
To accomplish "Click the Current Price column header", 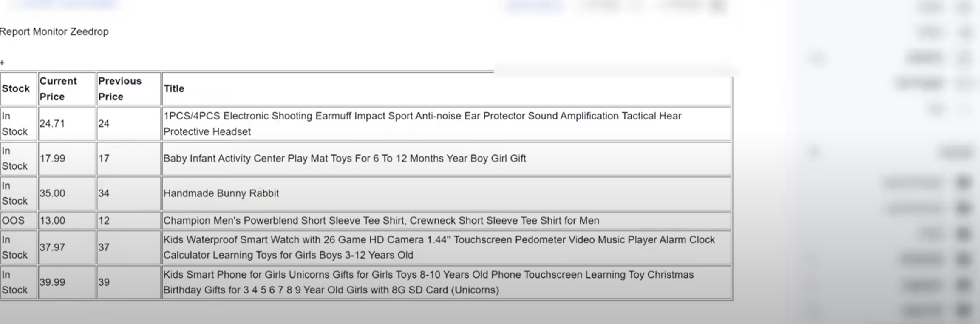I will 58,88.
